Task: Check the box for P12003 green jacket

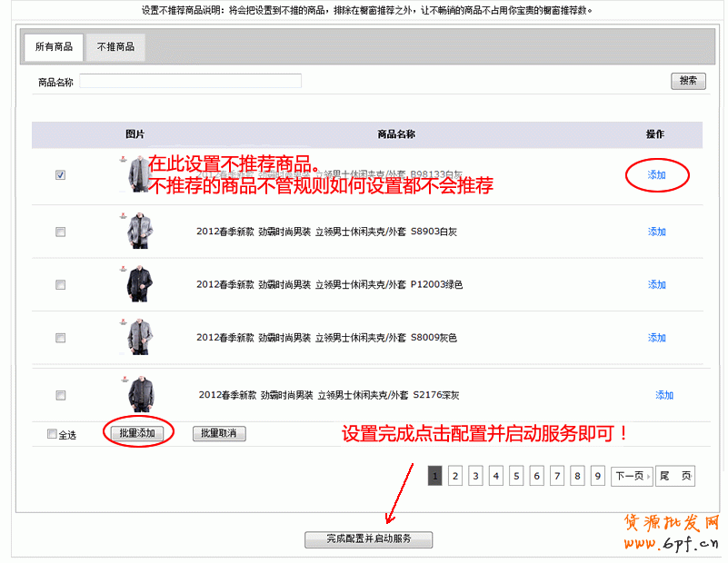Action: (x=60, y=284)
